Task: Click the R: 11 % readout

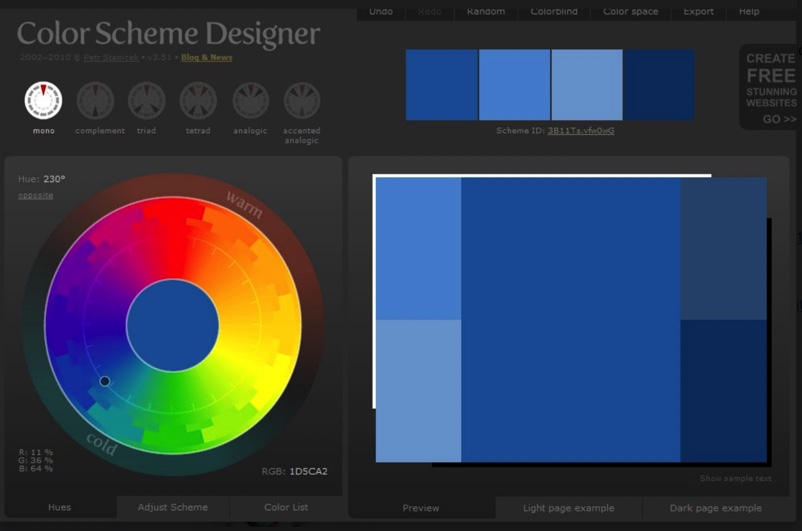Action: tap(36, 452)
